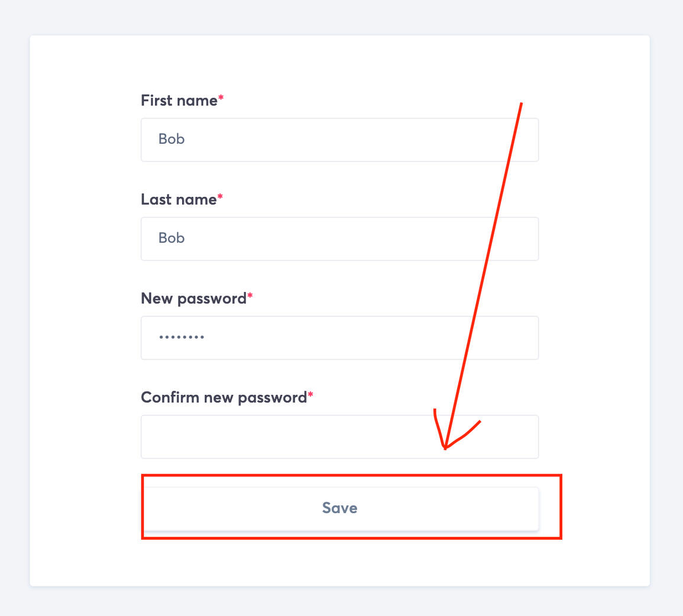Click the Confirm new password label
This screenshot has width=683, height=616.
pos(224,397)
